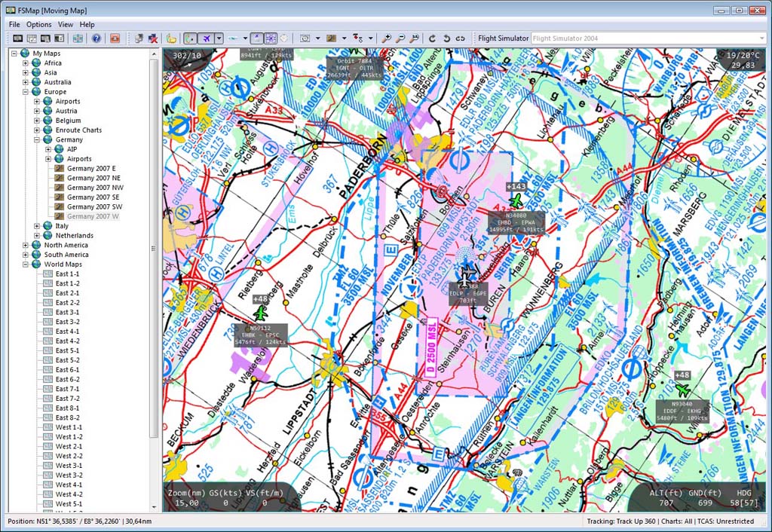Expand the North America tree node

[25, 245]
